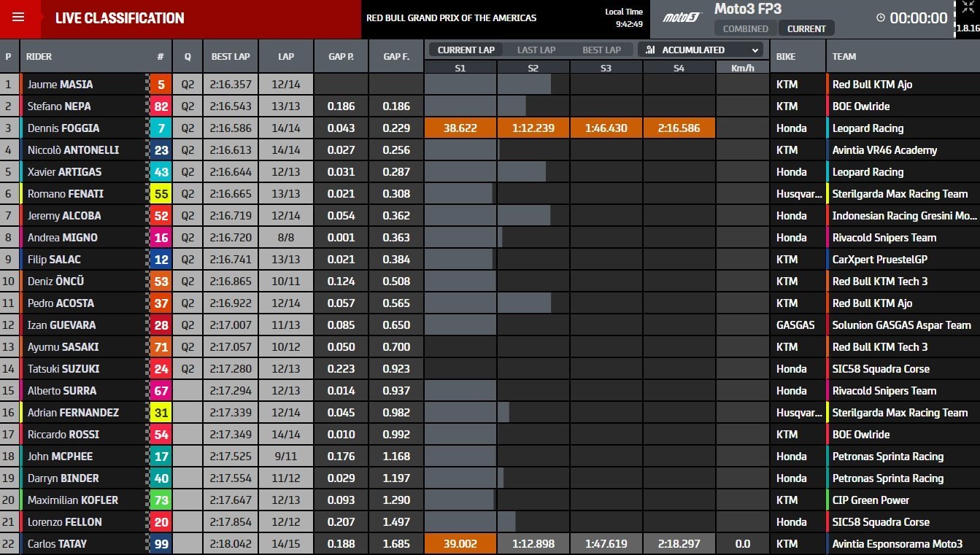Click Lorenzo FELLON's number 20 badge
Screen dimensions: 980x555
click(x=161, y=521)
